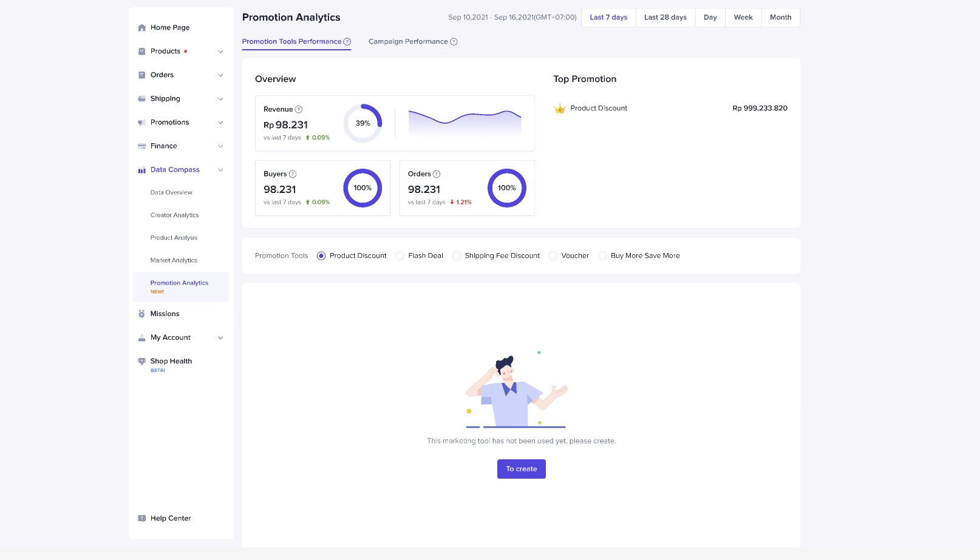The height and width of the screenshot is (560, 980).
Task: Select the Voucher radio option
Action: (x=553, y=256)
